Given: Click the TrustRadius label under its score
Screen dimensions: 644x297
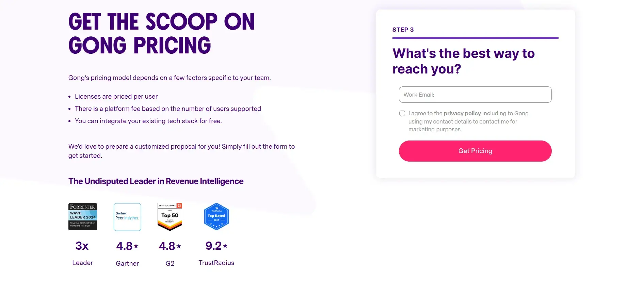Looking at the screenshot, I should point(216,263).
